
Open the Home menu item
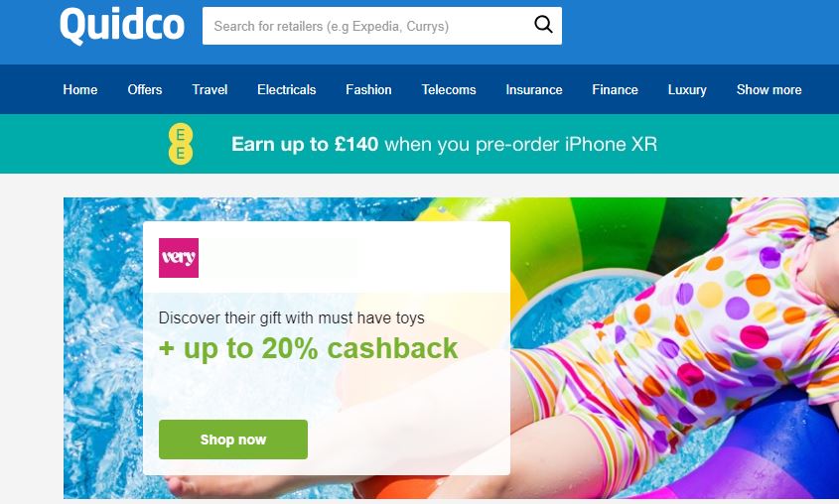(80, 90)
